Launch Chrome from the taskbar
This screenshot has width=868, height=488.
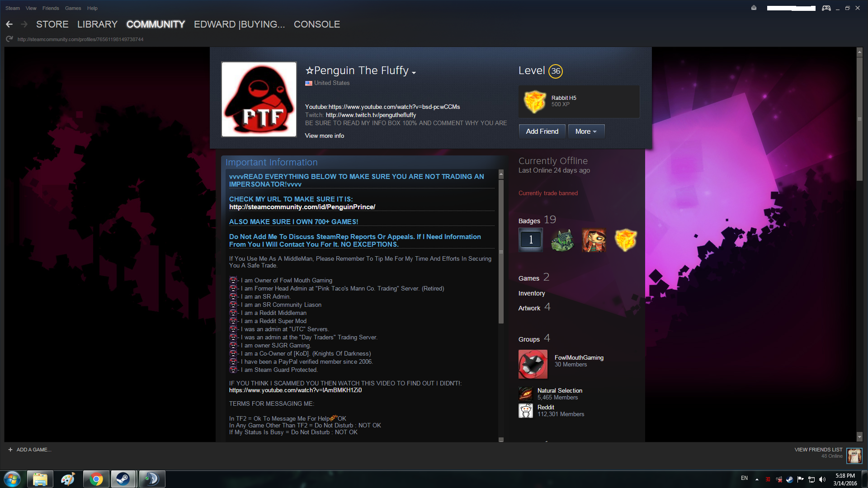96,479
